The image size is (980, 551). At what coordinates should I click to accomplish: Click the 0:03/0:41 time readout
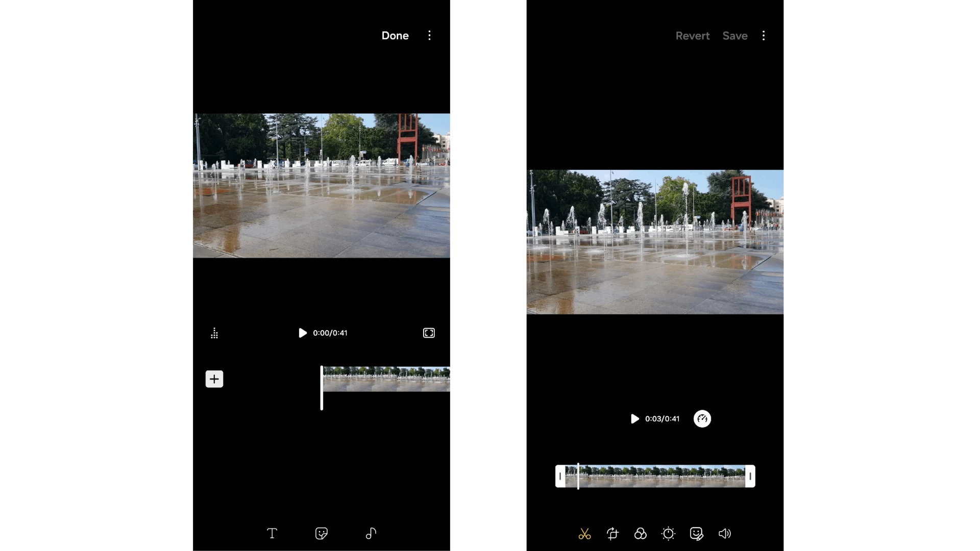[x=662, y=419]
